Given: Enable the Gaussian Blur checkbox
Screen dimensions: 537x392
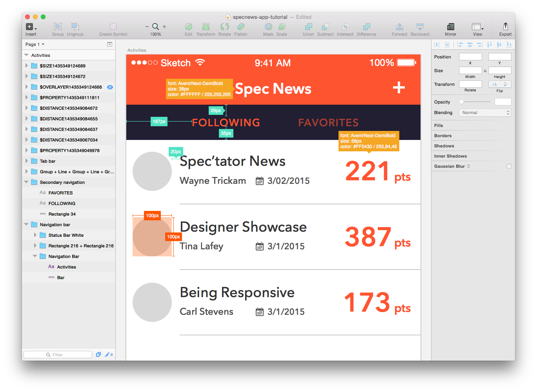Looking at the screenshot, I should (509, 166).
